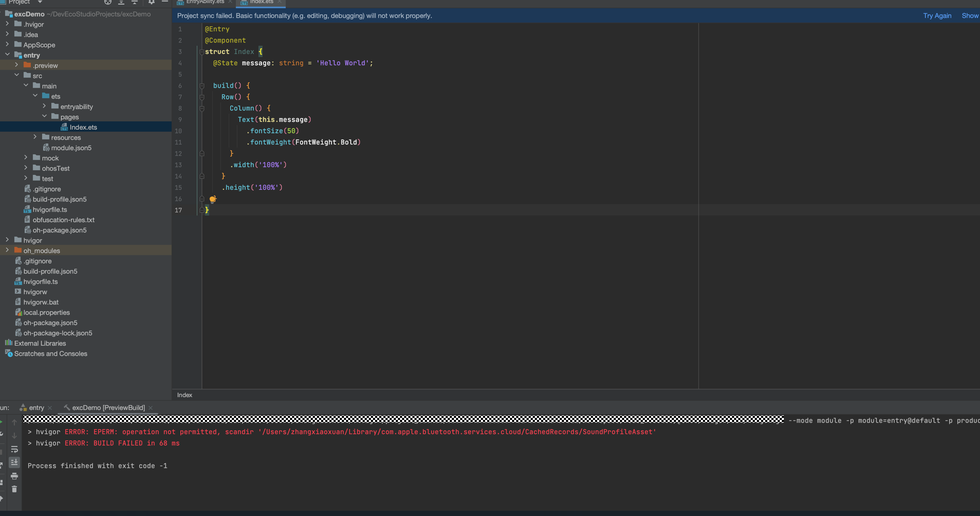Toggle soft-wrap in the console
The width and height of the screenshot is (980, 516).
coord(15,449)
